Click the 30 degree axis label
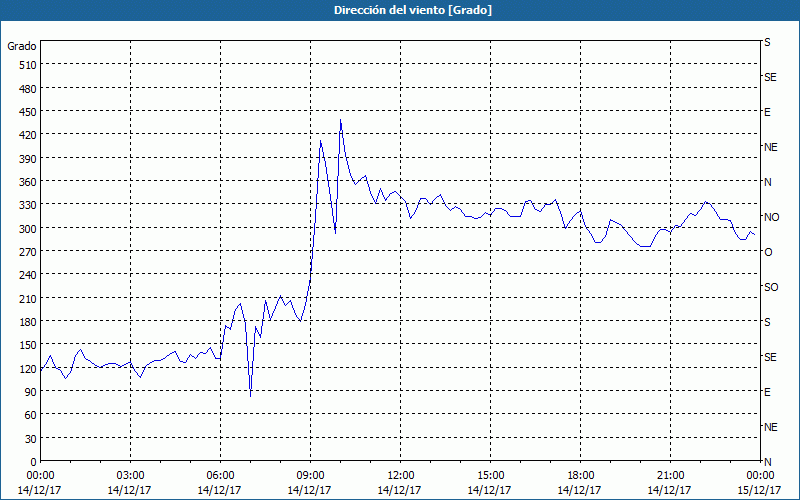Viewport: 800px width, 500px height. point(31,439)
